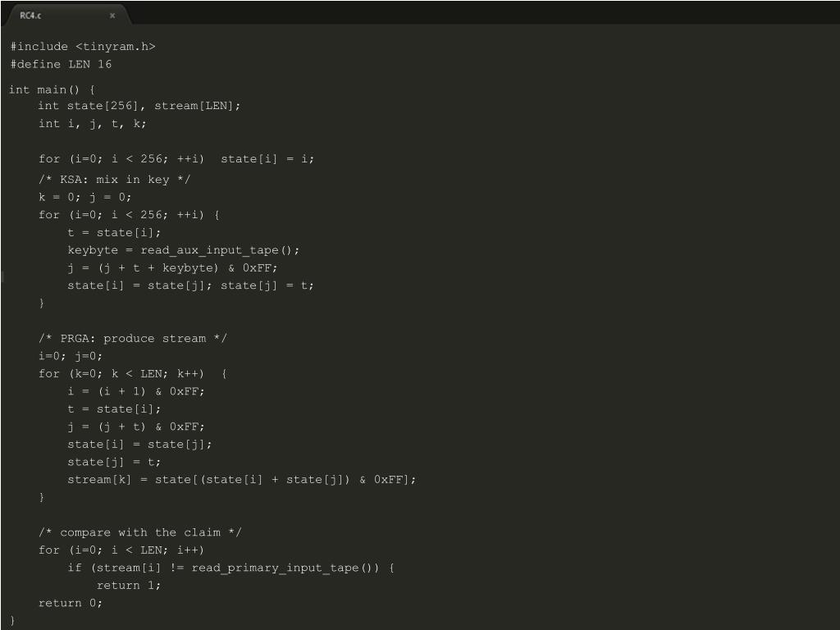Click the 'return 0;' statement
This screenshot has width=840, height=630.
click(71, 603)
